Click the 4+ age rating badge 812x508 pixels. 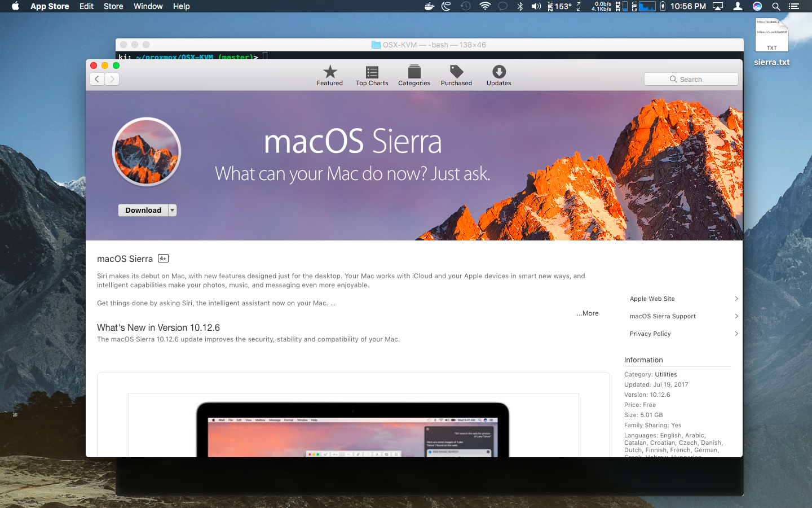pos(163,259)
